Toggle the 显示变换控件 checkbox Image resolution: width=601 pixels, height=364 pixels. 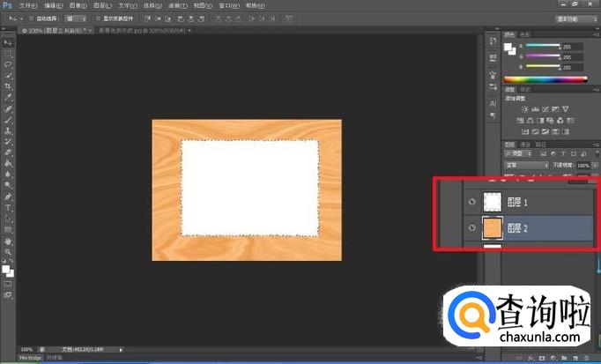[97, 18]
